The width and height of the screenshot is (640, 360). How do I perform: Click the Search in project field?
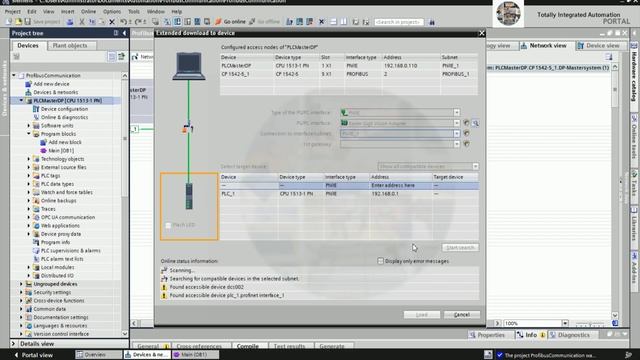click(398, 22)
